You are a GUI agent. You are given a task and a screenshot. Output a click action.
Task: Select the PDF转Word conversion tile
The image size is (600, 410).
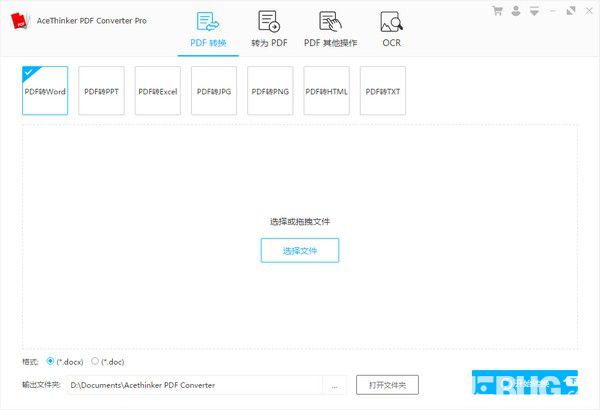click(45, 91)
